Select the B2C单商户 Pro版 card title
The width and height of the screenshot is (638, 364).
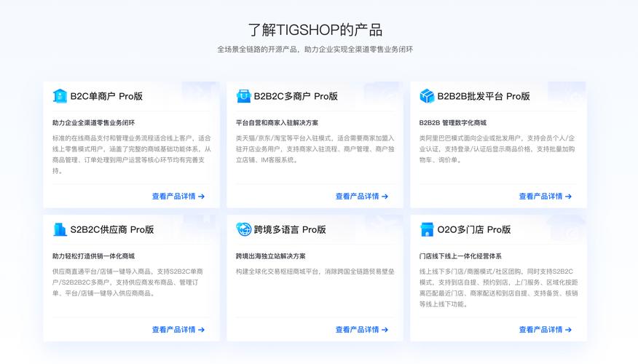click(106, 96)
